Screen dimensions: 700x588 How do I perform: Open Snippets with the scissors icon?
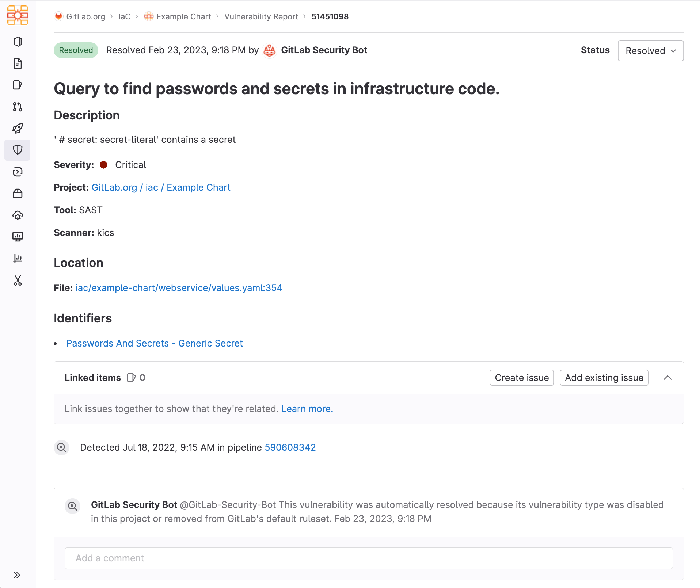(x=17, y=280)
